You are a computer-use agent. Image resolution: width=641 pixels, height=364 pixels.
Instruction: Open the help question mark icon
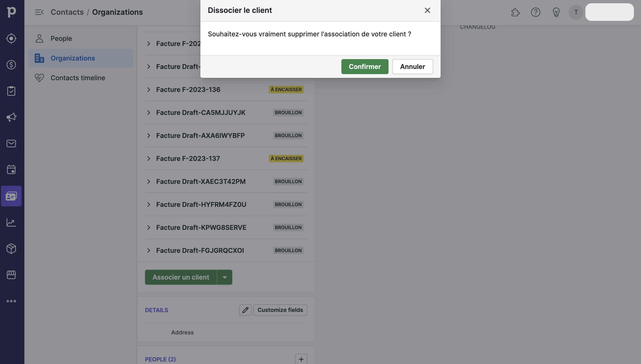point(535,12)
